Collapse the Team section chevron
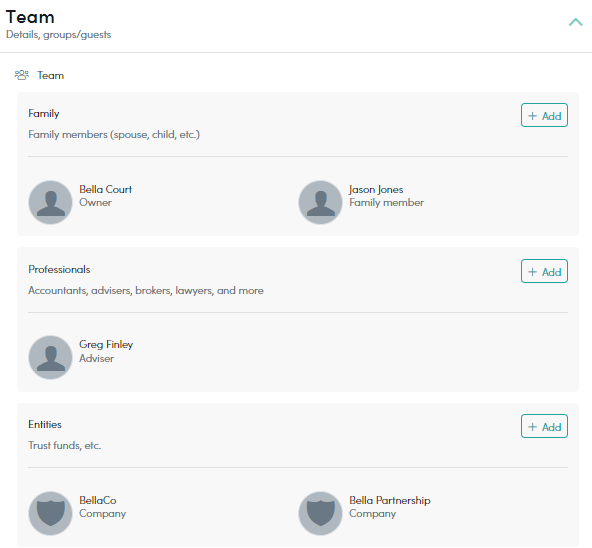The image size is (592, 548). (575, 22)
